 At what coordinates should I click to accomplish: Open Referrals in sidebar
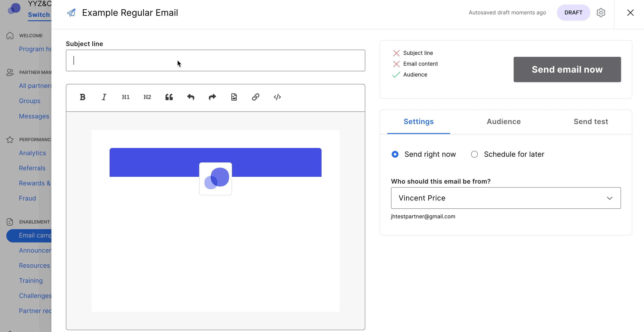[x=32, y=168]
